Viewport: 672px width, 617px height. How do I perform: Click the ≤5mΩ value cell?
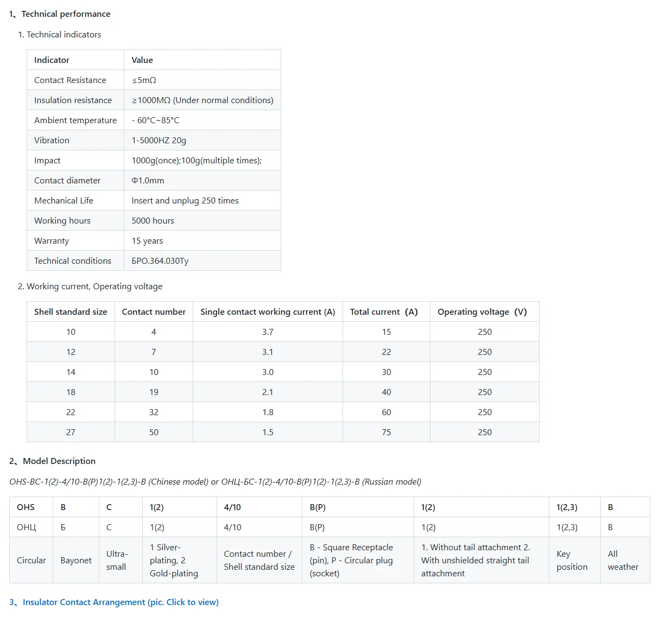pyautogui.click(x=202, y=80)
